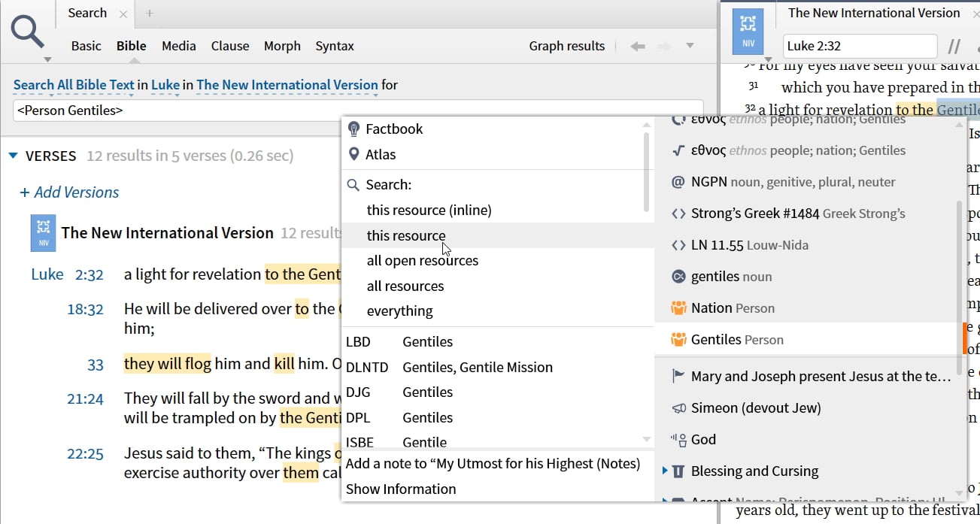The image size is (980, 524).
Task: Open Atlas from the context menu
Action: pyautogui.click(x=381, y=155)
